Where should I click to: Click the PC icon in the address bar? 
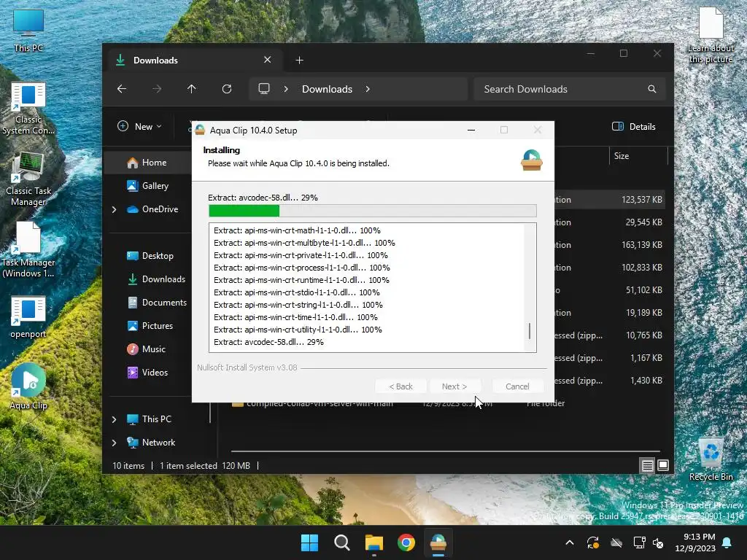(264, 88)
